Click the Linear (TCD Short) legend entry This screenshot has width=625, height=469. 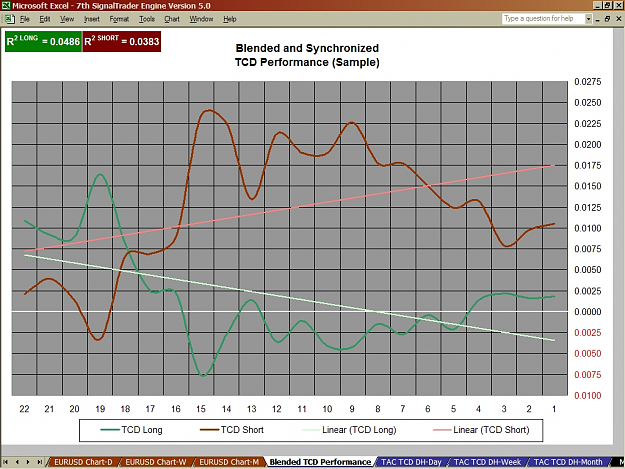click(x=481, y=430)
